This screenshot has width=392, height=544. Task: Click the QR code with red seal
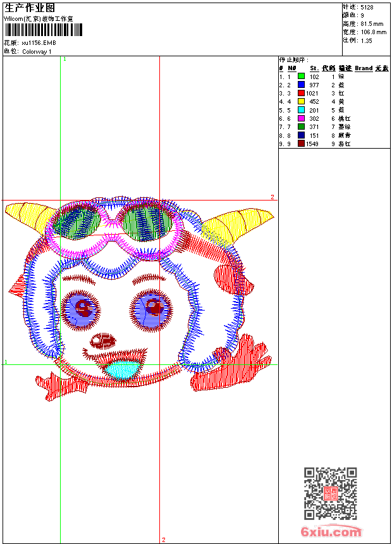pos(331,493)
